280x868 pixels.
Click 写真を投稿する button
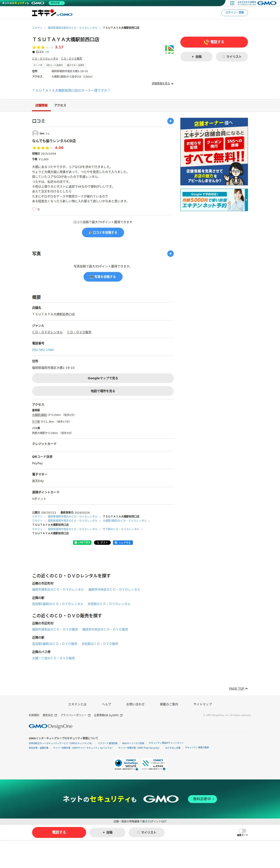click(103, 277)
